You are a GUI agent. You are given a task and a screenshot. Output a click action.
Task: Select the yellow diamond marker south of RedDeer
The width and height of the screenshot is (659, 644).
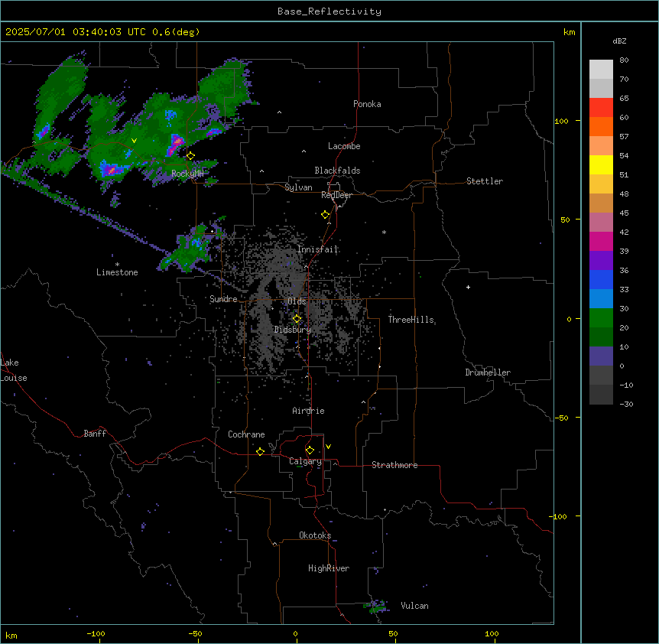pyautogui.click(x=325, y=215)
